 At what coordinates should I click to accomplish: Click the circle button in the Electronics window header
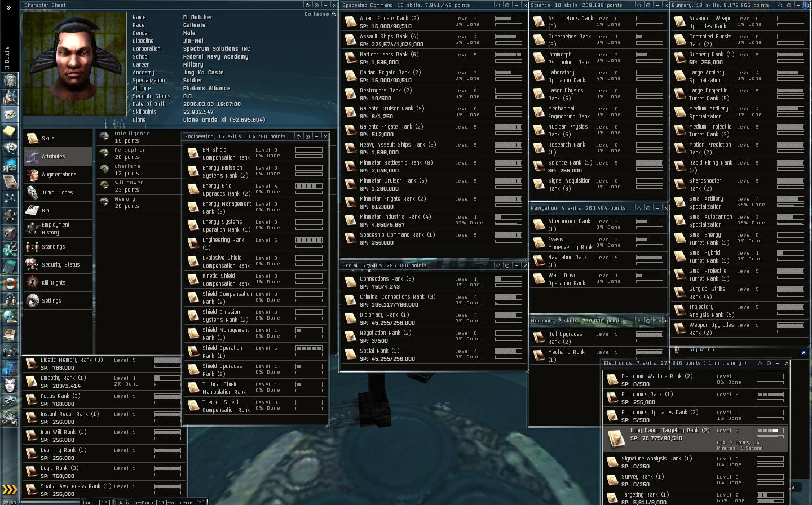pyautogui.click(x=769, y=363)
